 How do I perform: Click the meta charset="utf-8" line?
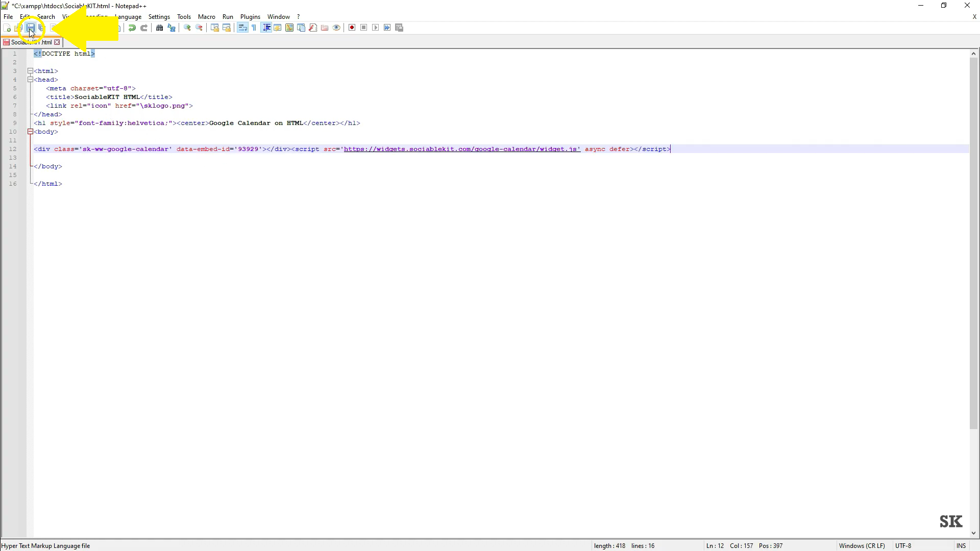[91, 88]
